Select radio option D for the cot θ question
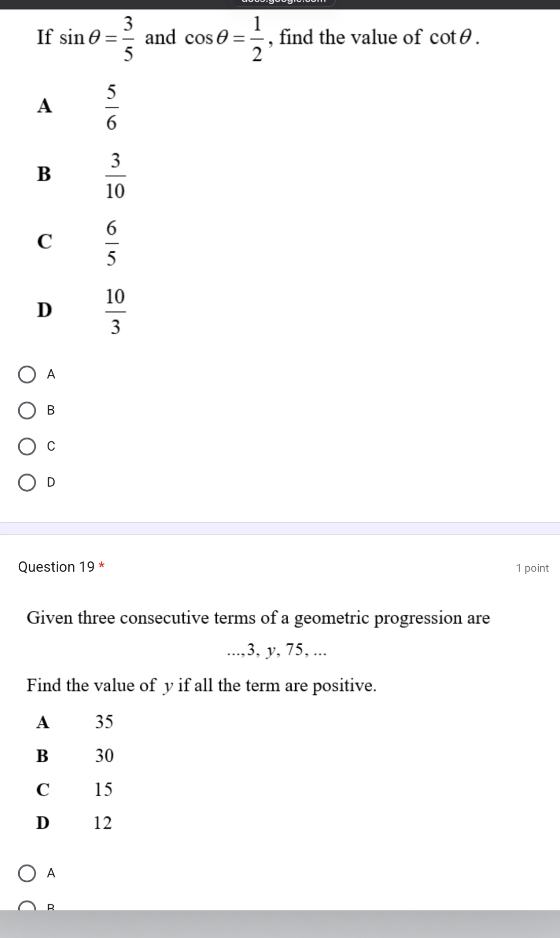The height and width of the screenshot is (938, 560). coord(28,482)
